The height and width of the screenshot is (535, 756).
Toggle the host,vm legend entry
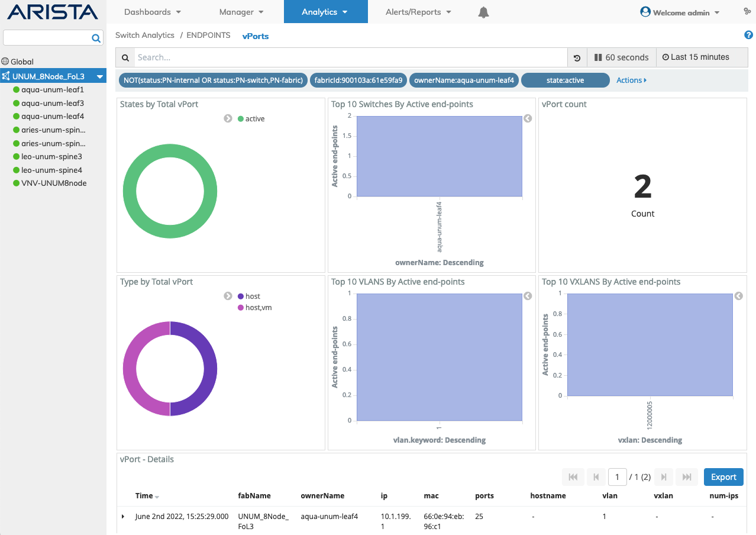[x=254, y=307]
